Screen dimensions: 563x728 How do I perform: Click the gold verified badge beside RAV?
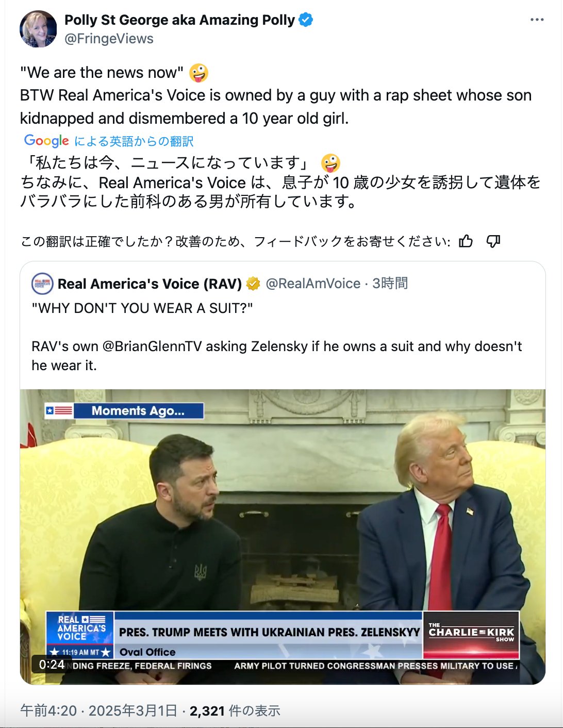coord(253,284)
